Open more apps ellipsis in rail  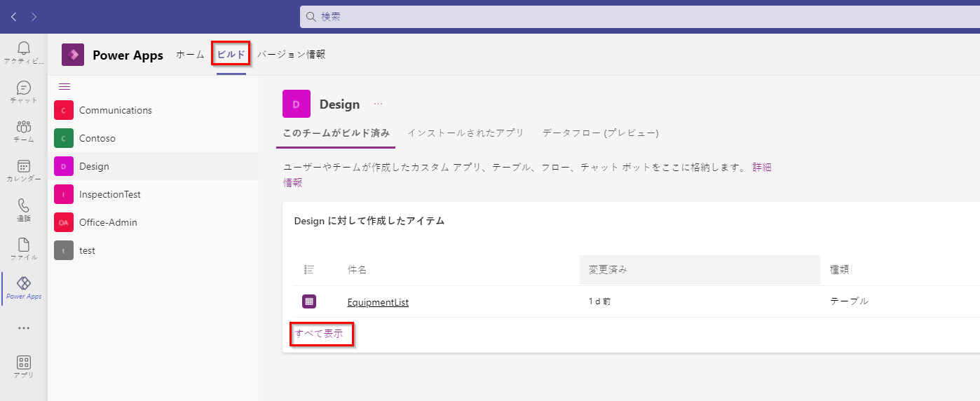tap(24, 328)
